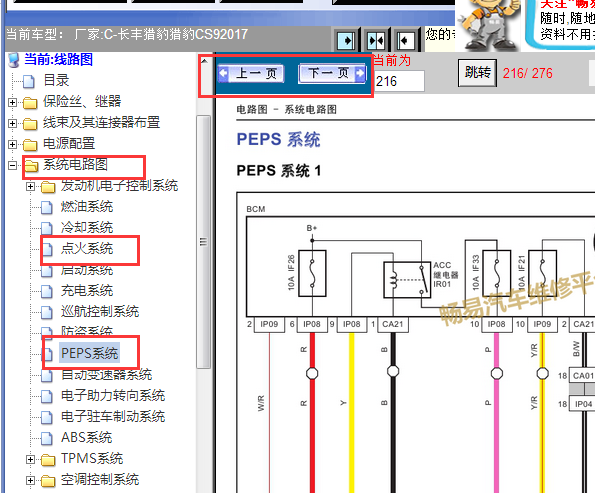
Task: Go to previous page with 上一页 button
Action: point(251,74)
